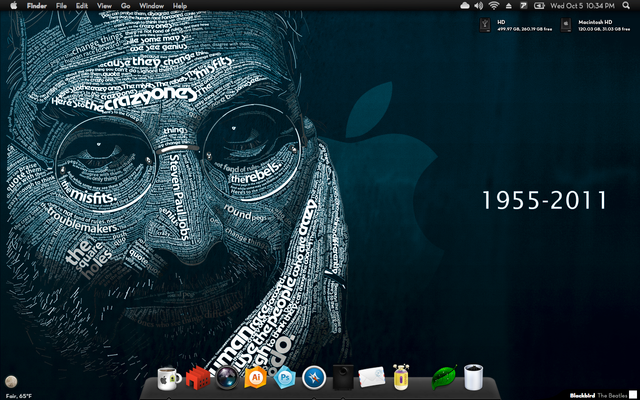The height and width of the screenshot is (400, 640).
Task: Click the Go menu
Action: point(125,6)
